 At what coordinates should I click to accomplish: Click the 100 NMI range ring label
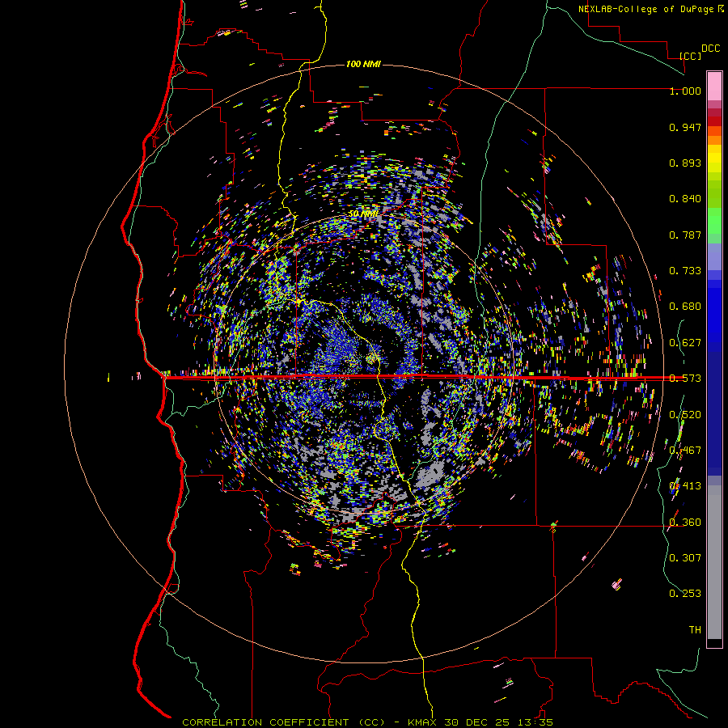[x=363, y=64]
